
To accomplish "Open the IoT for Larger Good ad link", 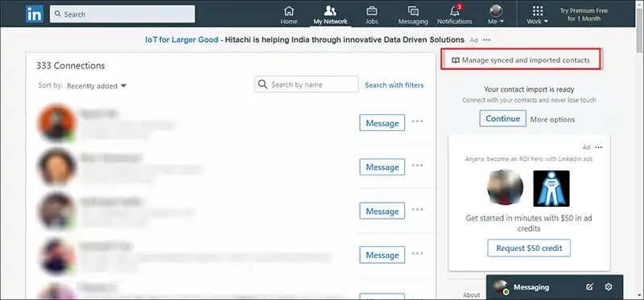I will coord(182,39).
